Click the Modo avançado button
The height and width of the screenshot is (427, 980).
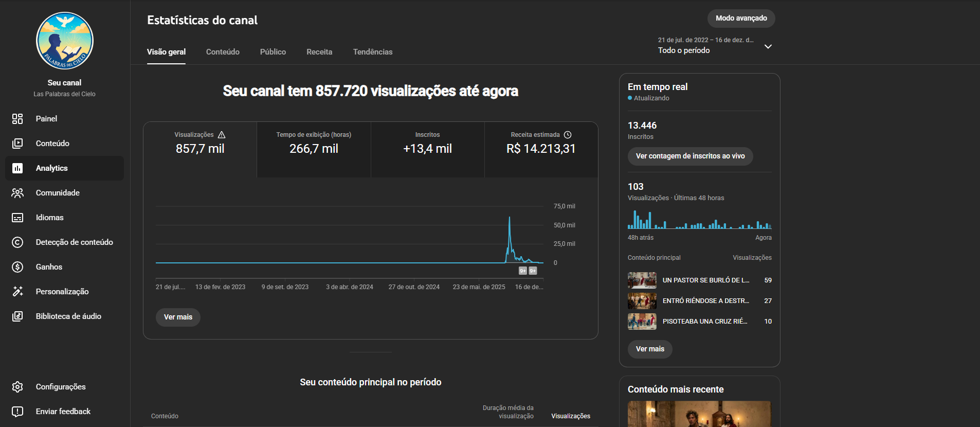point(741,18)
